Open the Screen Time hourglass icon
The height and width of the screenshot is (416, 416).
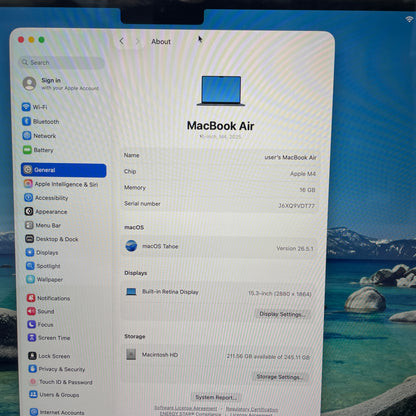(x=32, y=338)
